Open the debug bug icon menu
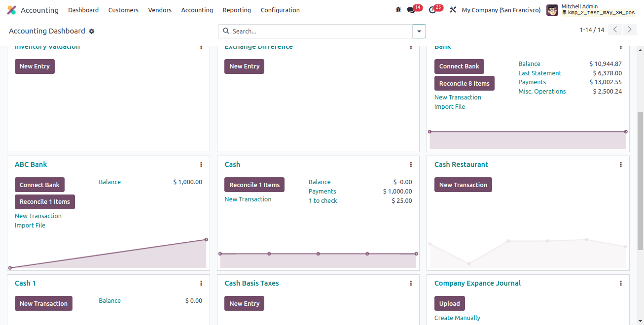The image size is (644, 325). click(x=398, y=10)
